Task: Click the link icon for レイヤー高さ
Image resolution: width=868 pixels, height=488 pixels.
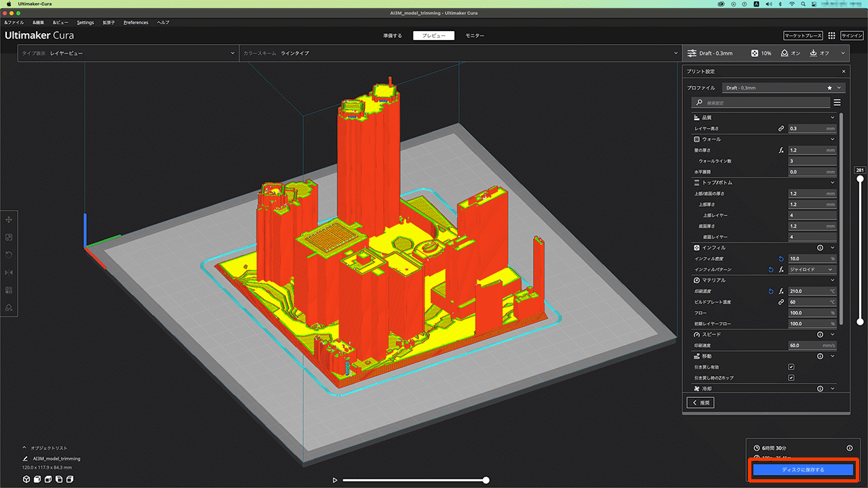Action: pyautogui.click(x=781, y=128)
